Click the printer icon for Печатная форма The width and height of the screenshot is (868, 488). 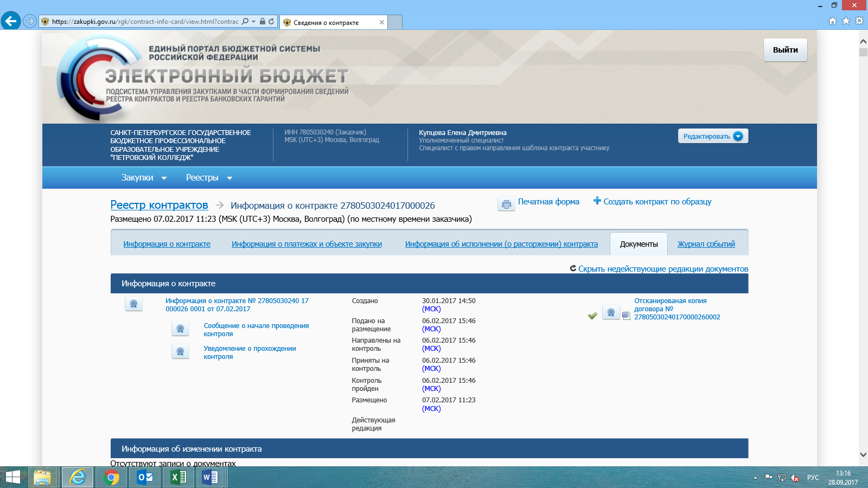click(506, 204)
